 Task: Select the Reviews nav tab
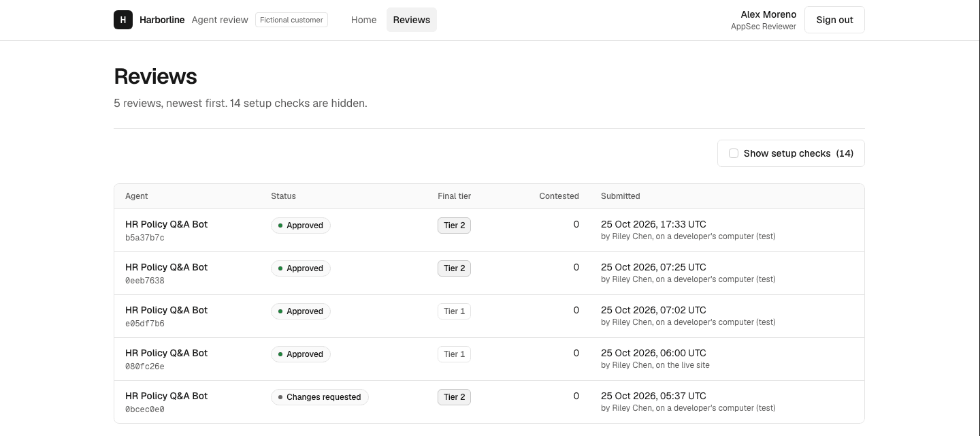pyautogui.click(x=412, y=20)
